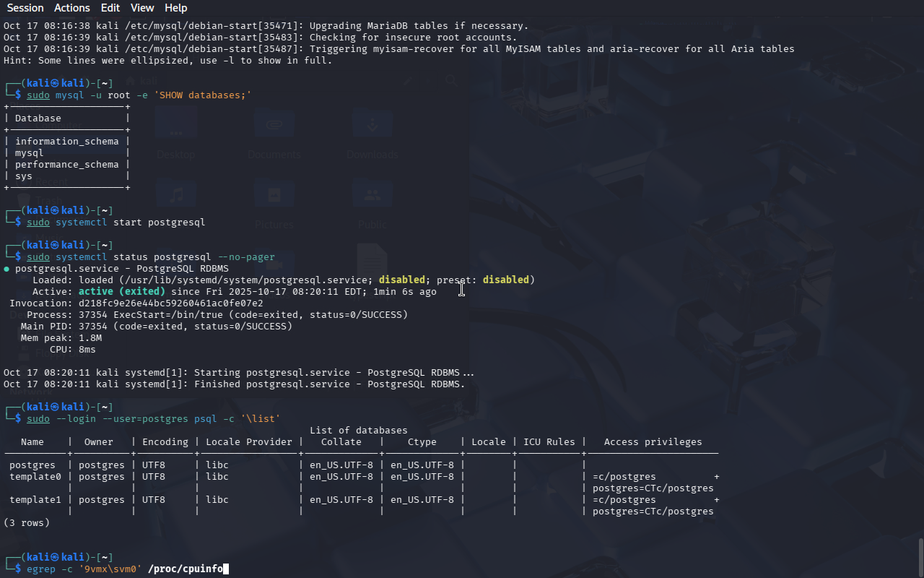Click the terminal's vertical scrollbar thumb
The image size is (924, 578).
(920, 556)
